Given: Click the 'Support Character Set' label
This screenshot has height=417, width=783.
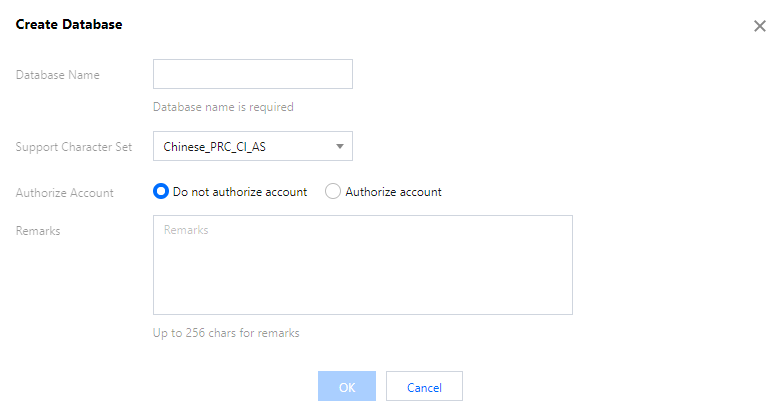Looking at the screenshot, I should coord(74,147).
